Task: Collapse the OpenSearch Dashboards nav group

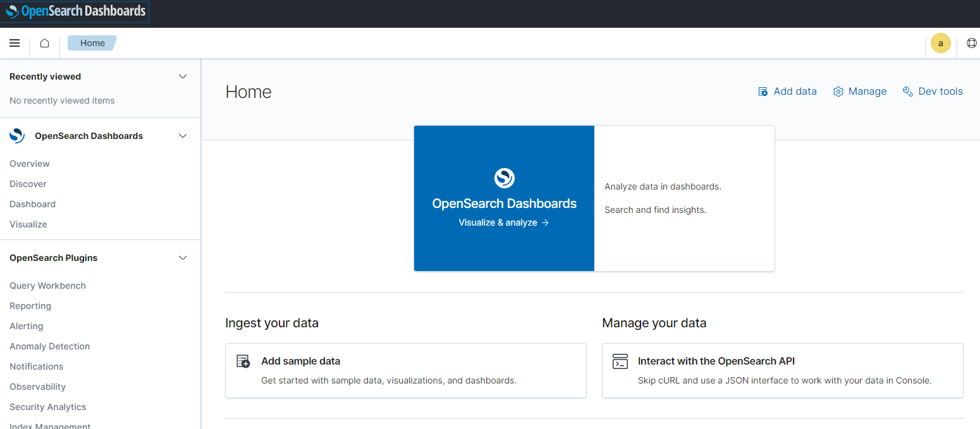Action: (183, 136)
